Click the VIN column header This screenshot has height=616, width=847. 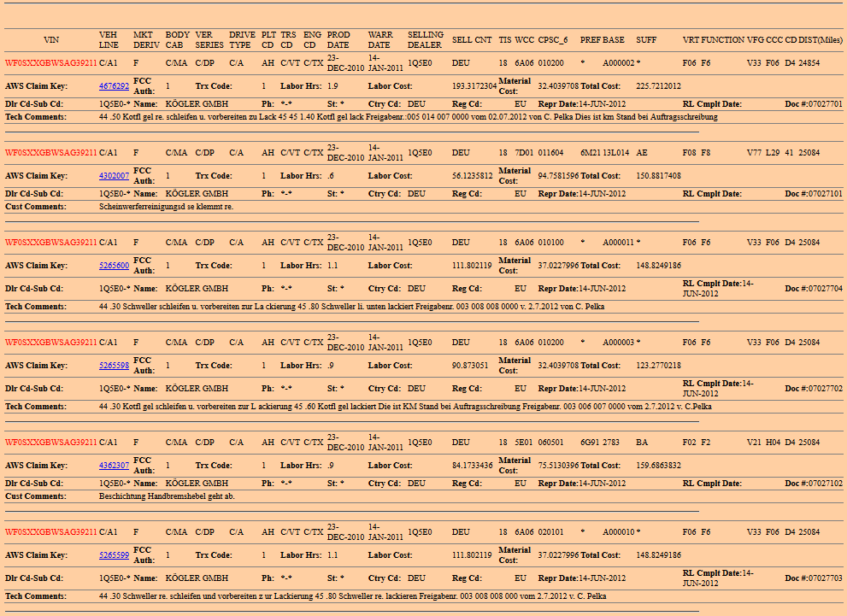tap(51, 40)
